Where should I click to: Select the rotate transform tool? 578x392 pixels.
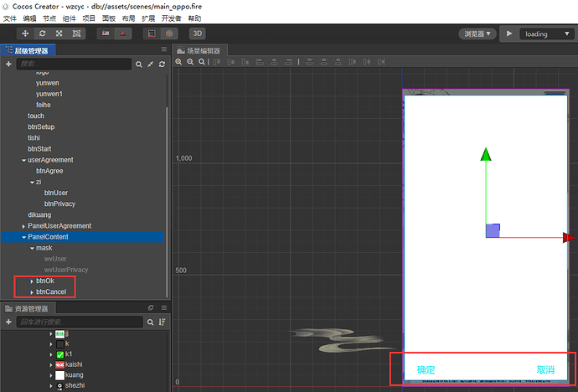[43, 34]
